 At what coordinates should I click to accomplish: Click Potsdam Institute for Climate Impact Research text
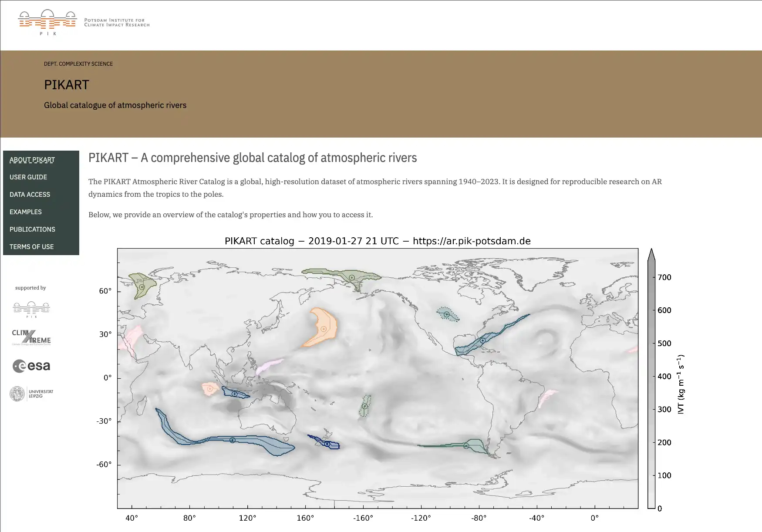[x=117, y=23]
